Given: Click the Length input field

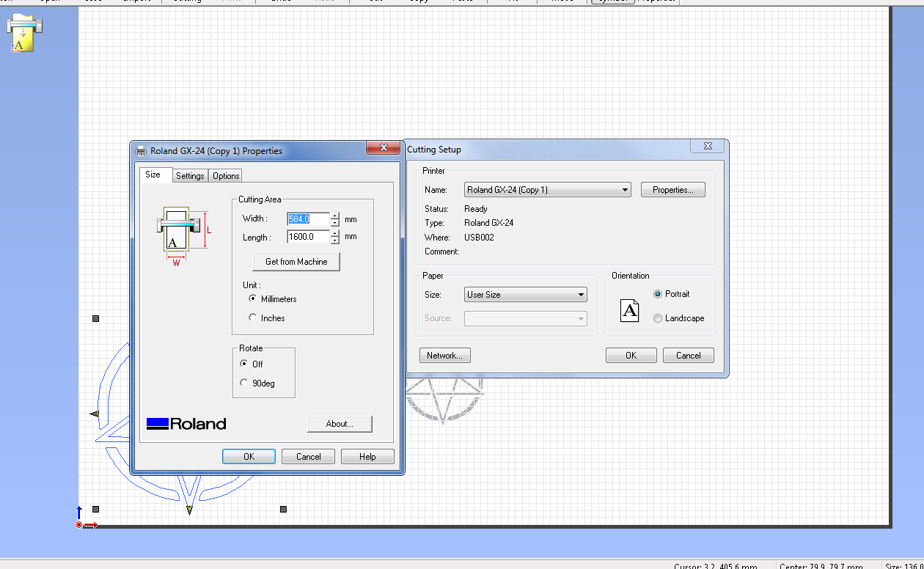Looking at the screenshot, I should pyautogui.click(x=308, y=237).
